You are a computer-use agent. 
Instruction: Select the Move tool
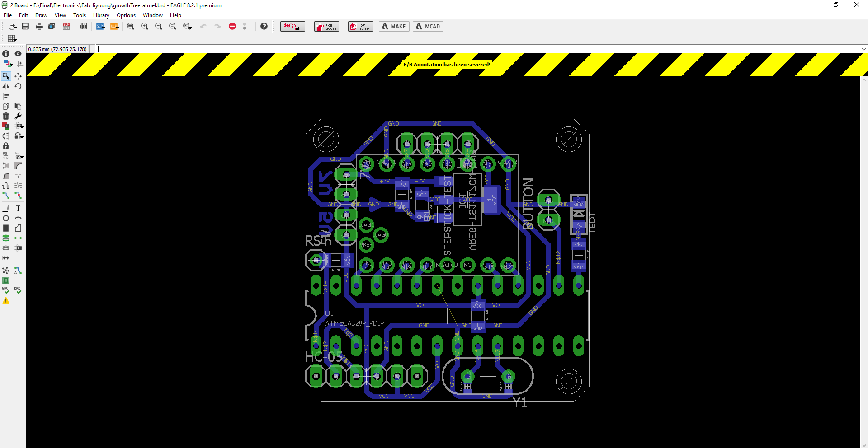(x=18, y=76)
